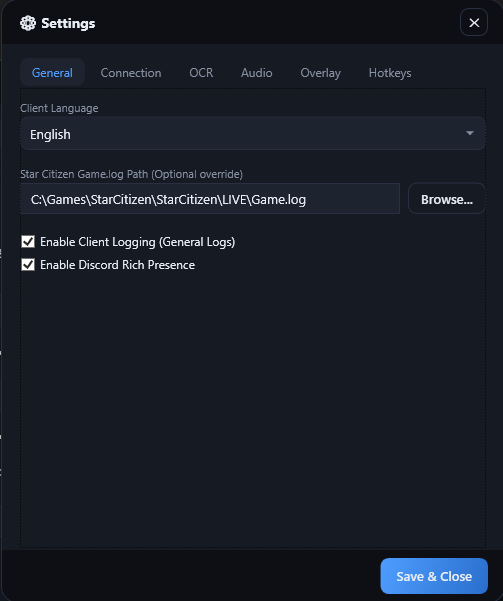Show the Overlay tab settings
Image resolution: width=503 pixels, height=601 pixels.
[321, 72]
